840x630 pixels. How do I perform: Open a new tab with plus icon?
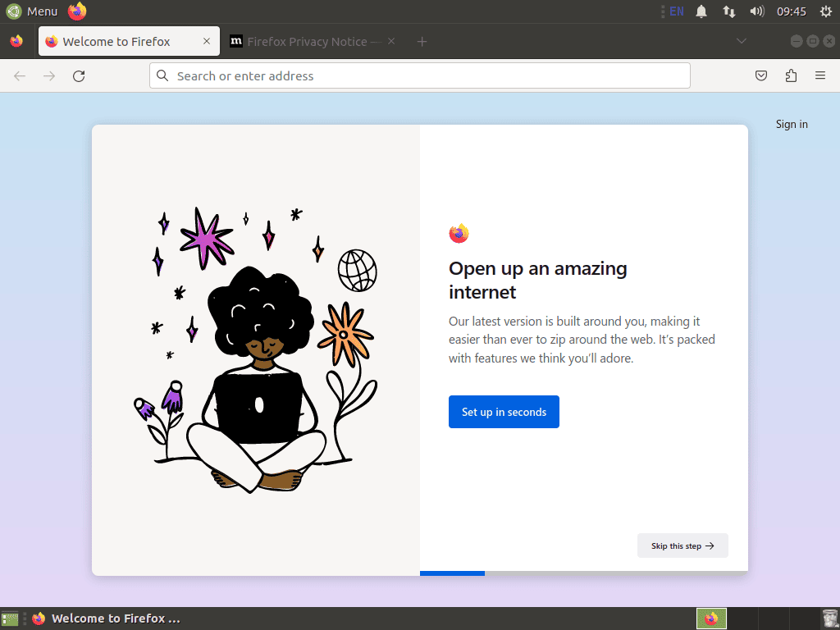tap(422, 42)
